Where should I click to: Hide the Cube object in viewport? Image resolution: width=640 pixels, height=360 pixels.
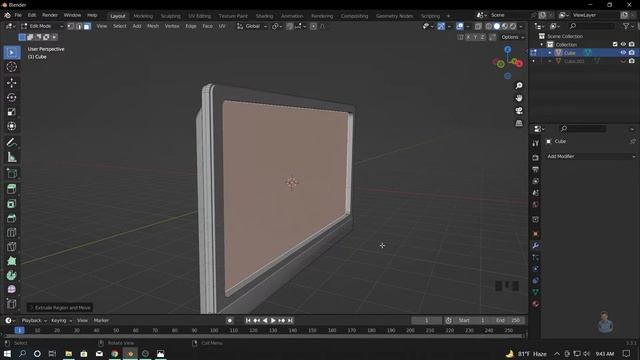point(623,53)
